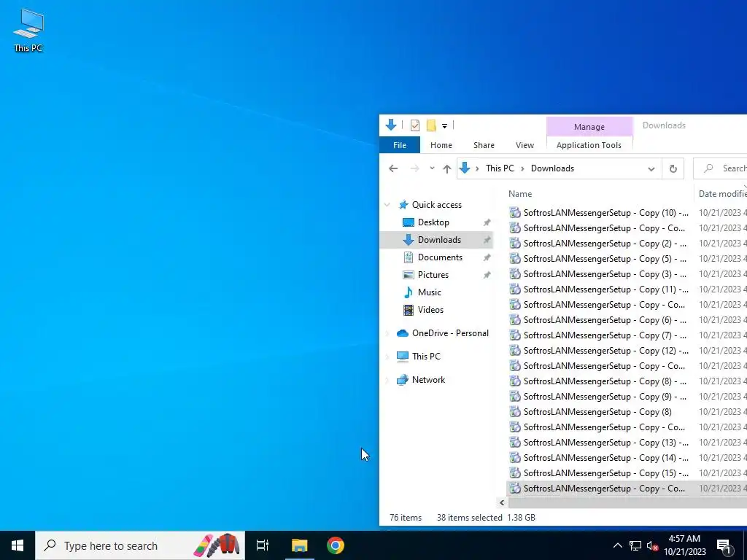Open Task View from taskbar

263,545
